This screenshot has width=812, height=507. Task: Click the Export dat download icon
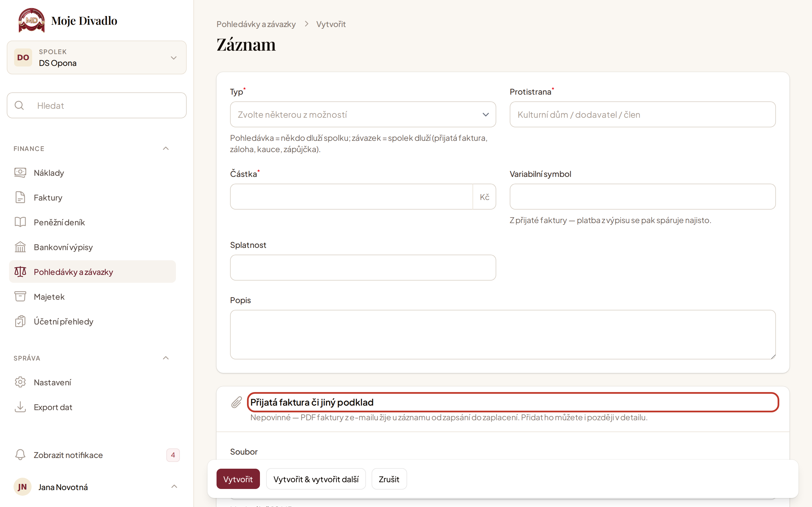[x=20, y=407]
